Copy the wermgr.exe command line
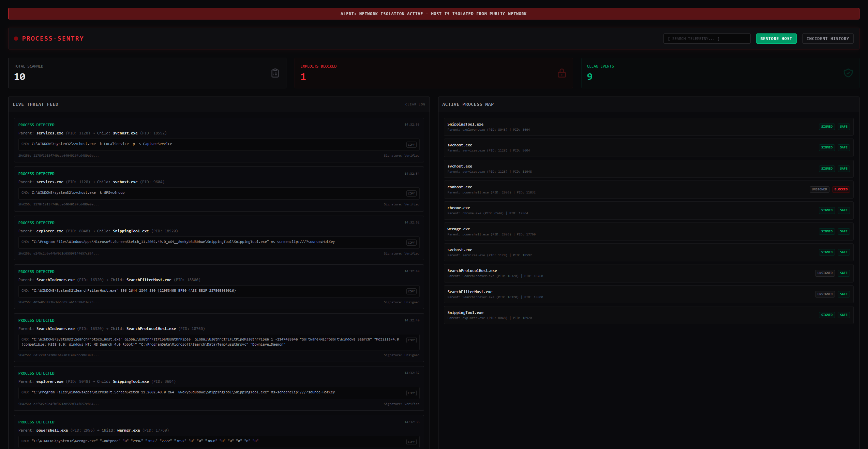Viewport: 868px width, 449px height. click(411, 442)
